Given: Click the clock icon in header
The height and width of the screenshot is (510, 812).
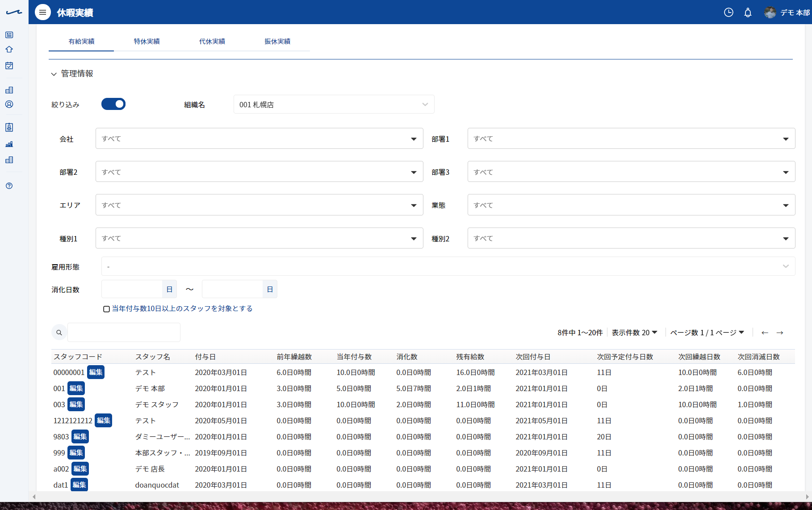Looking at the screenshot, I should click(728, 13).
